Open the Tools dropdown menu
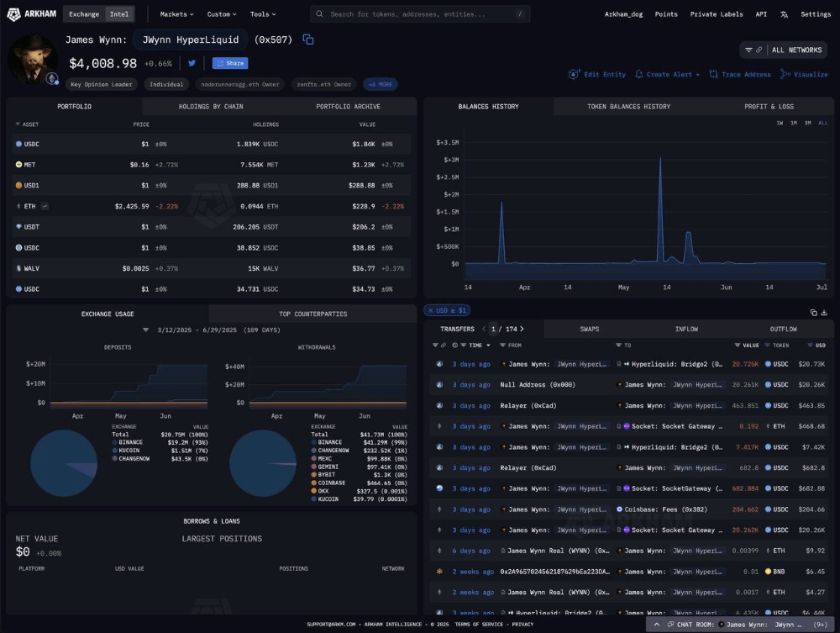The image size is (840, 633). [262, 14]
